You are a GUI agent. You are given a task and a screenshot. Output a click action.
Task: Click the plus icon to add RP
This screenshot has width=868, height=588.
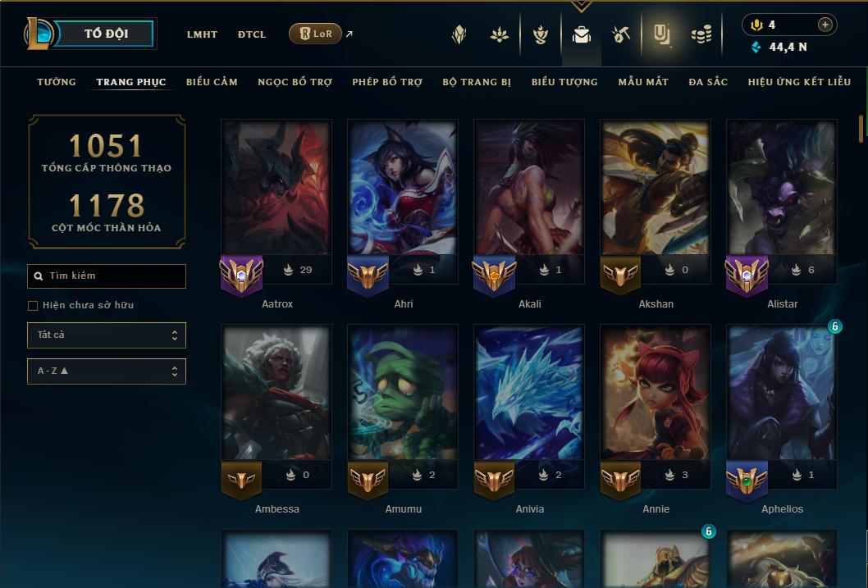825,25
